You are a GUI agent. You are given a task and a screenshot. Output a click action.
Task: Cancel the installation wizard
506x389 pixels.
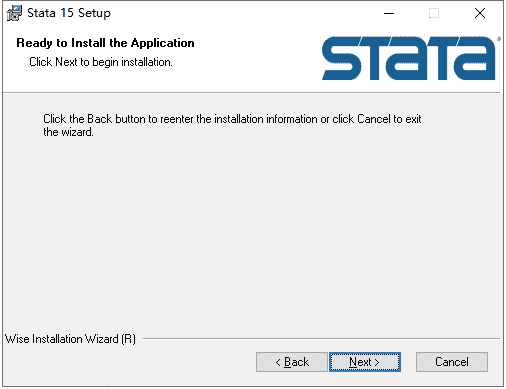click(x=452, y=362)
